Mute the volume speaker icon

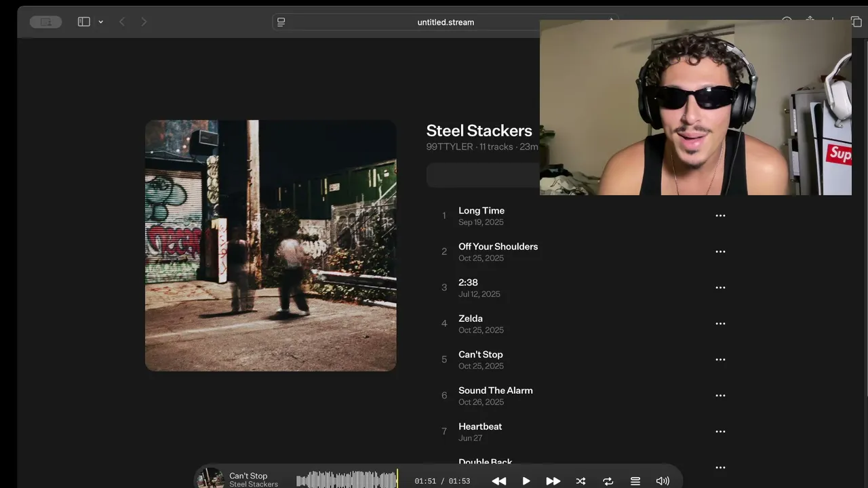[x=663, y=481]
